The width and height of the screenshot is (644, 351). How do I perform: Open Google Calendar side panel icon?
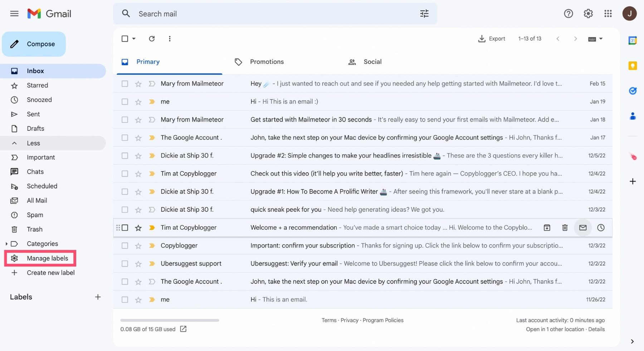point(633,40)
